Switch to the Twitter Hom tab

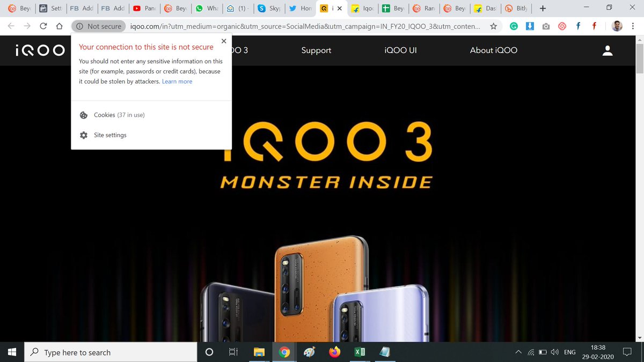tap(299, 9)
